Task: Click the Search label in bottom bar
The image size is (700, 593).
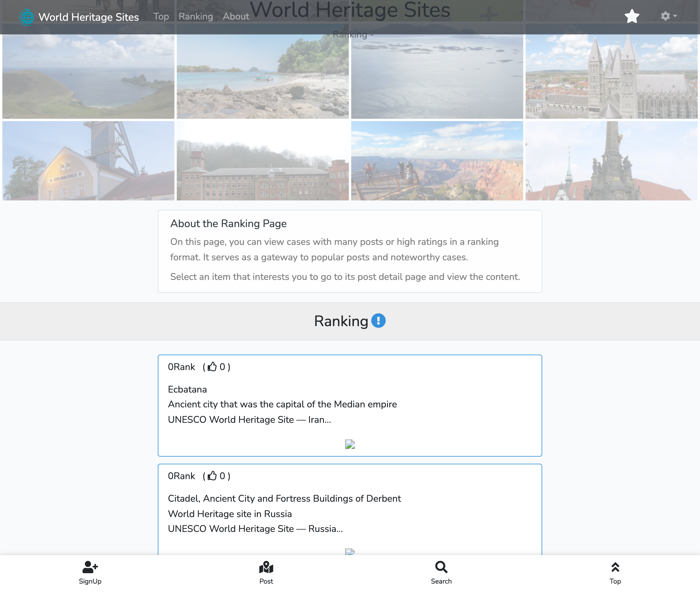Action: point(441,581)
